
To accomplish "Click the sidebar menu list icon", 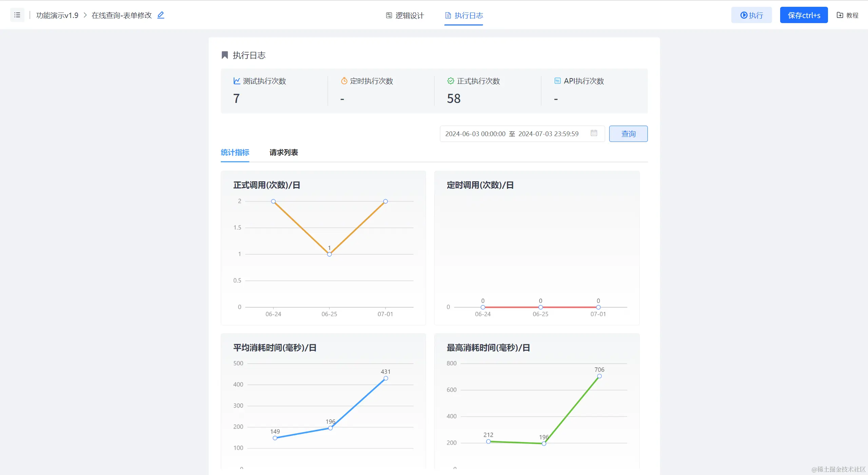I will click(17, 15).
